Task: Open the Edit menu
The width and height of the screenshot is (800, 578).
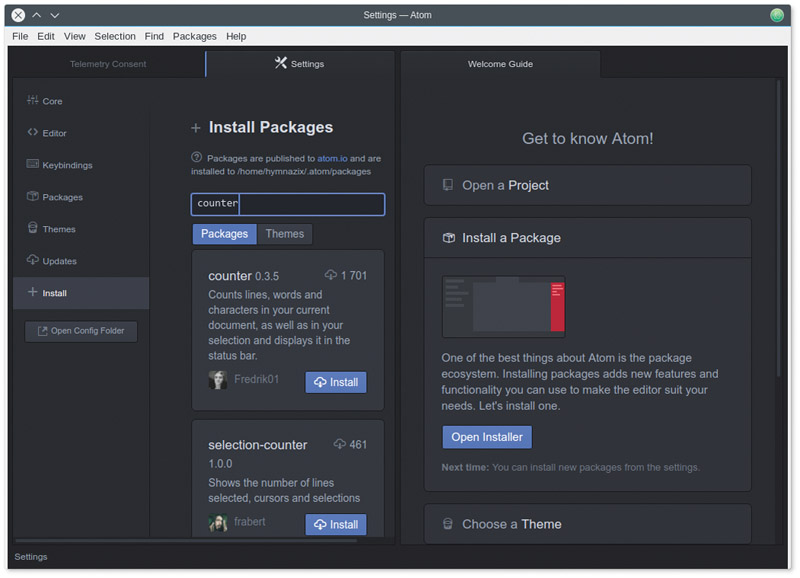Action: pyautogui.click(x=46, y=36)
